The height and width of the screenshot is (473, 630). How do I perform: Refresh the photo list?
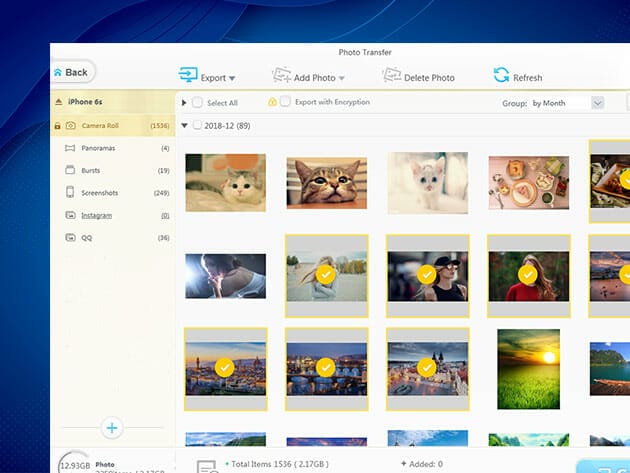point(501,76)
